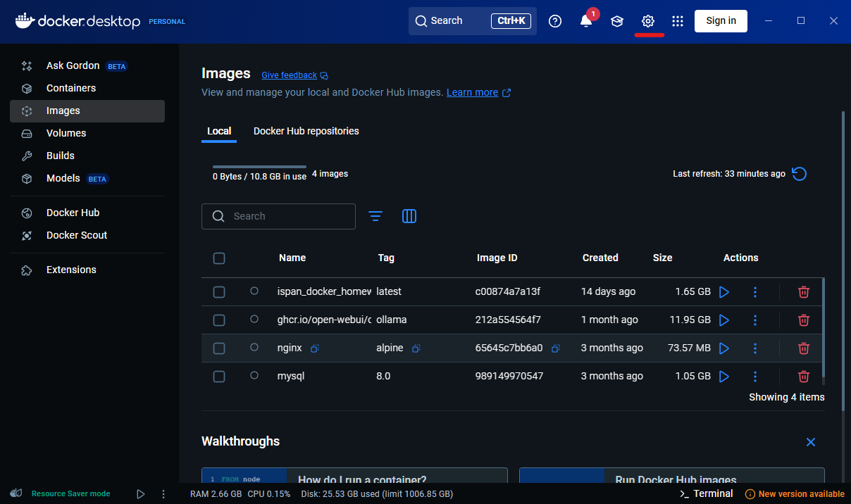This screenshot has height=504, width=851.
Task: Delete the ispan_docker_homework image
Action: [x=804, y=291]
